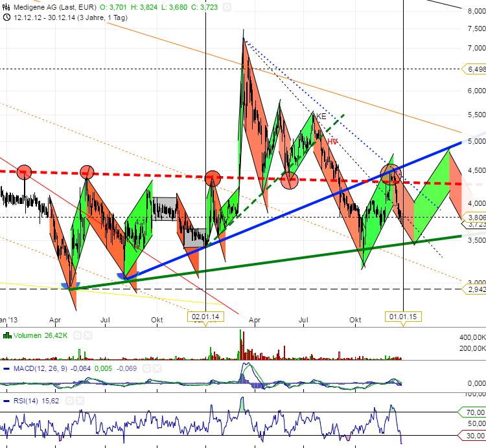This screenshot has height=448, width=486.
Task: Click the 2,942 price level tag
Action: point(474,289)
